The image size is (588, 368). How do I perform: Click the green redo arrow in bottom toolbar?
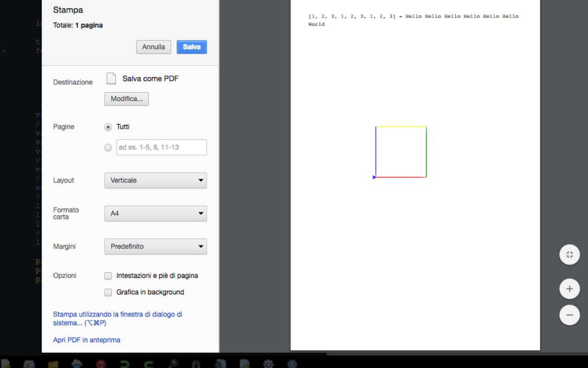[x=148, y=364]
